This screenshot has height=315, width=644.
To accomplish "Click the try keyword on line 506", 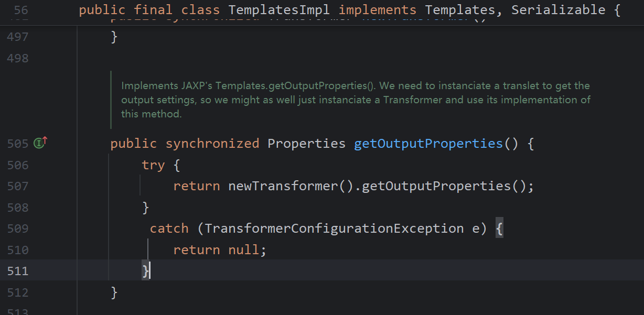I will 153,165.
